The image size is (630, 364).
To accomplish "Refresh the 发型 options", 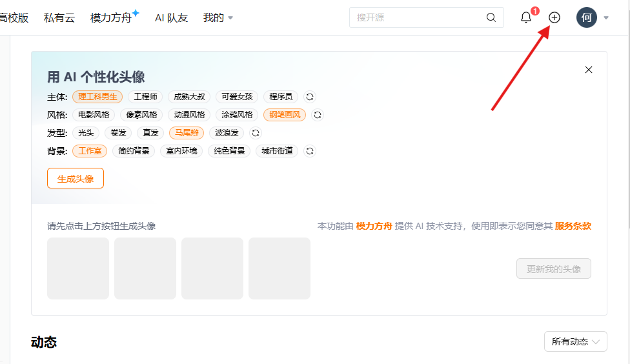I will click(x=256, y=133).
